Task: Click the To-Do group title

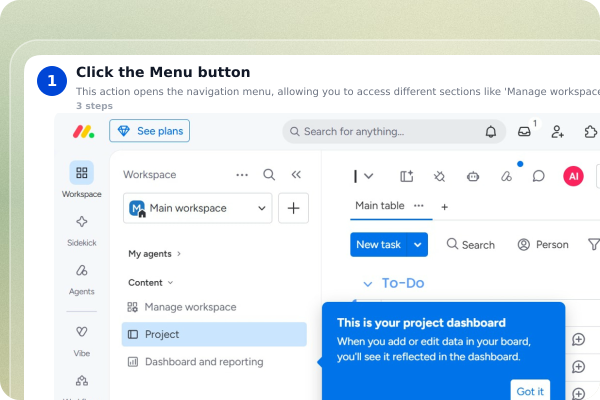Action: pyautogui.click(x=403, y=283)
